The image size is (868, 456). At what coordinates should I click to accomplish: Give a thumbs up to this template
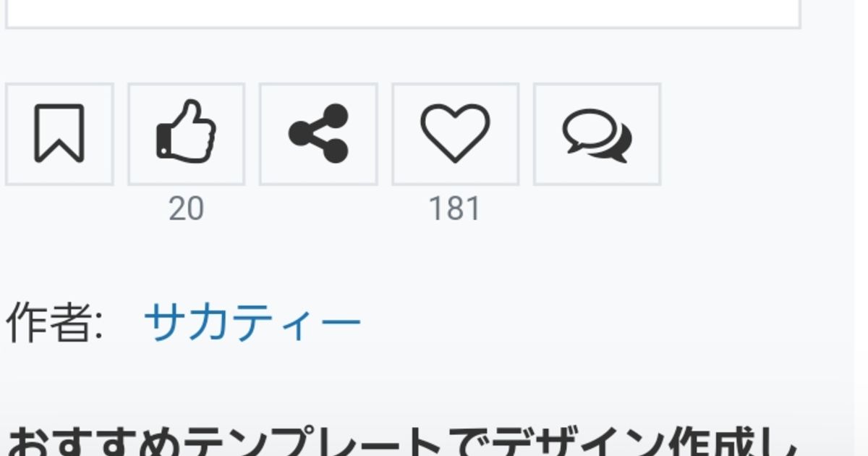click(x=187, y=134)
